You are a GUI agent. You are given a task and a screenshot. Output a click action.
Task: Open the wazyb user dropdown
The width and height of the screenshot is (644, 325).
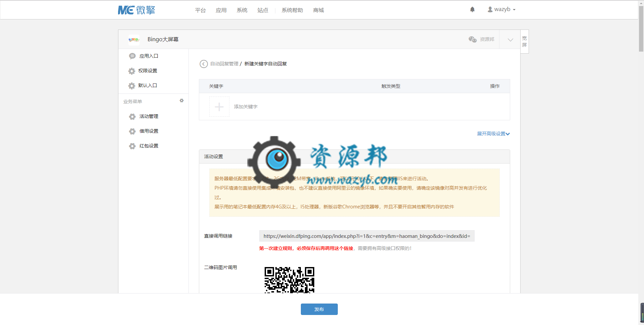coord(501,9)
